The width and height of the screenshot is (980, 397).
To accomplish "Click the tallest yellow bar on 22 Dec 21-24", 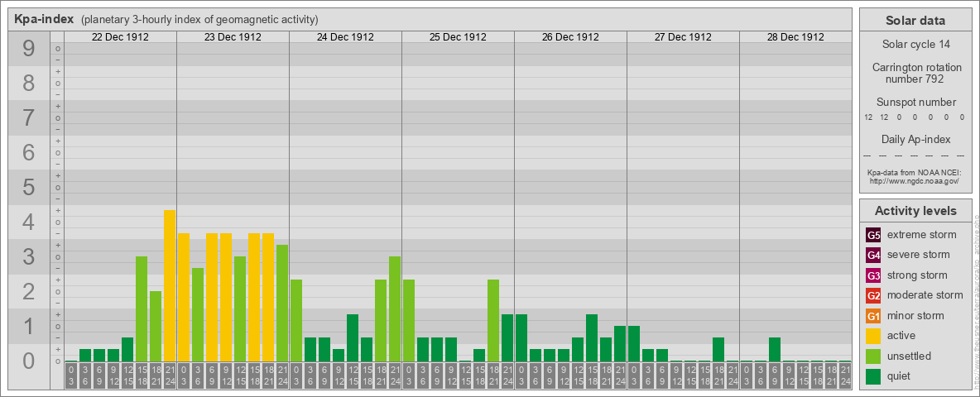I will (170, 286).
